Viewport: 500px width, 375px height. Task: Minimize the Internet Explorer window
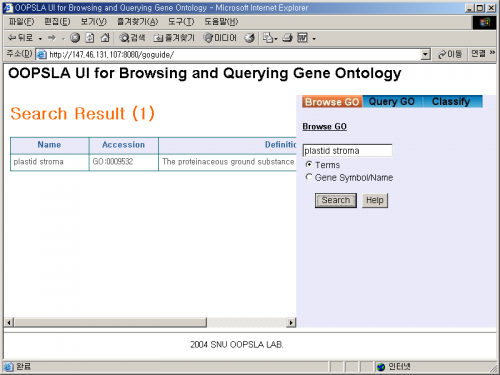(470, 8)
